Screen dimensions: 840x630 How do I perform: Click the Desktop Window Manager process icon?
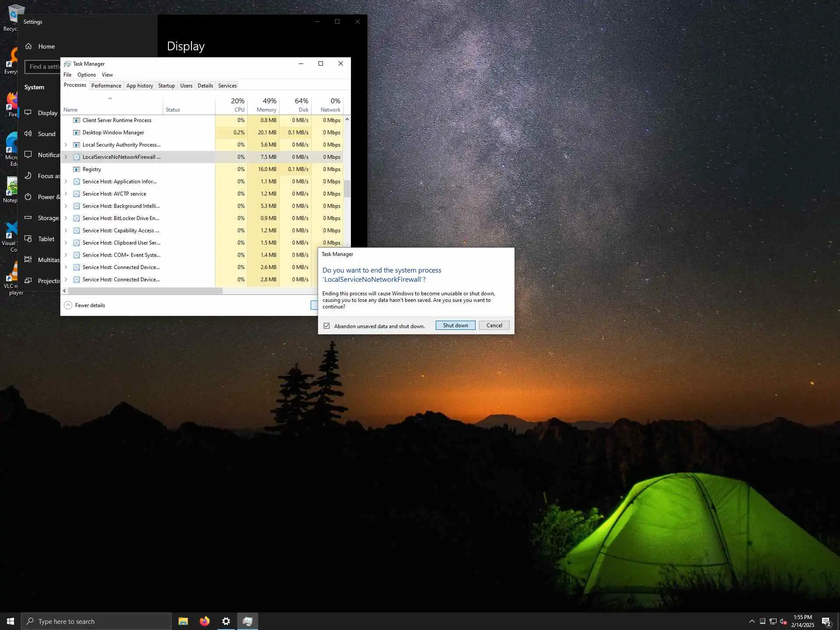[x=76, y=133]
